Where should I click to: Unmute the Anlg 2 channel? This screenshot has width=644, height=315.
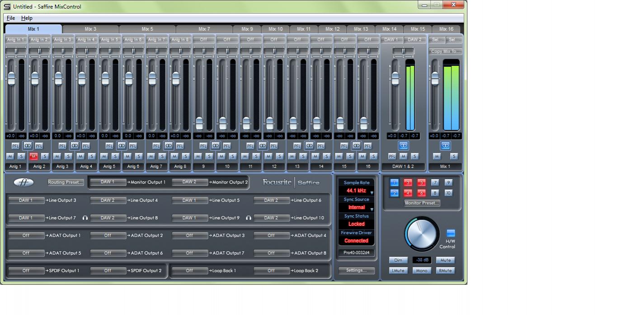coord(33,156)
